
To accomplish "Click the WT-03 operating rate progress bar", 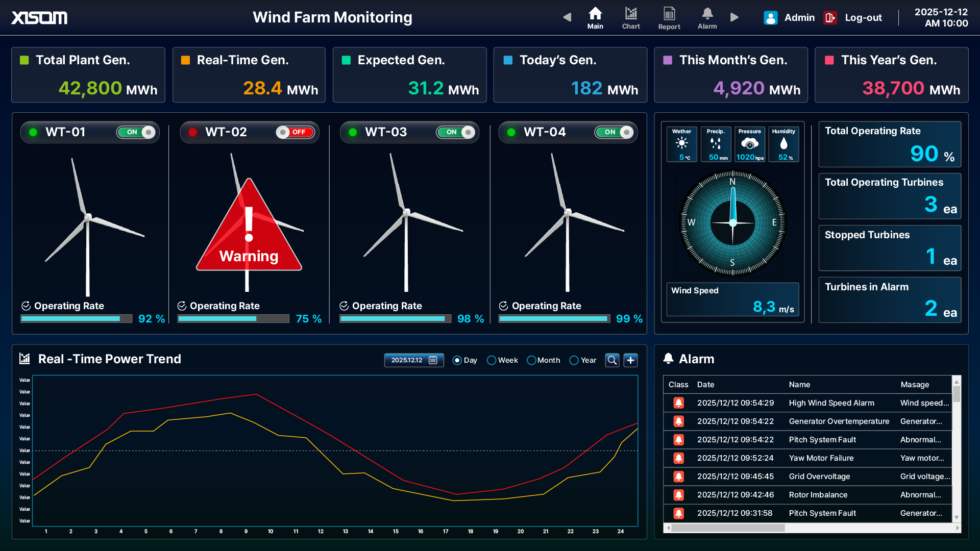I will point(395,319).
